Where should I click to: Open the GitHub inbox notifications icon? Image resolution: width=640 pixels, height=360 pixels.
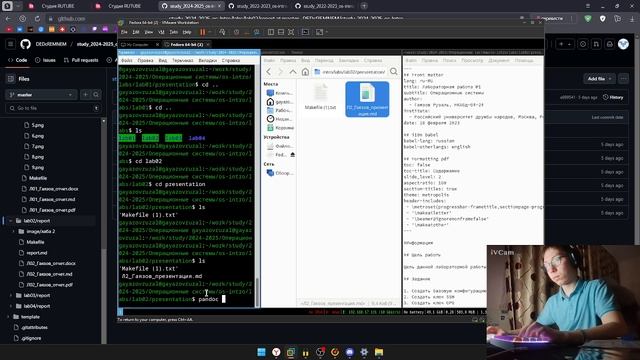click(x=610, y=44)
